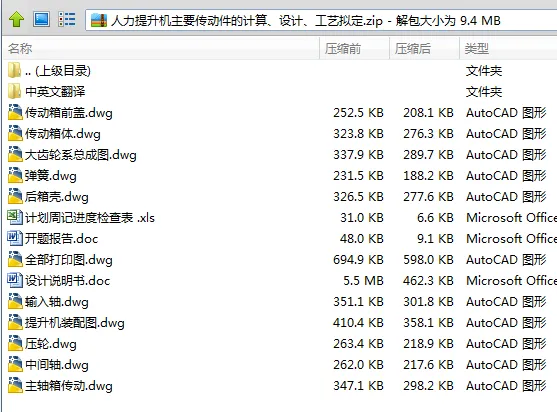Select icon of 全部打印图.dwg
The width and height of the screenshot is (557, 412).
[x=15, y=259]
